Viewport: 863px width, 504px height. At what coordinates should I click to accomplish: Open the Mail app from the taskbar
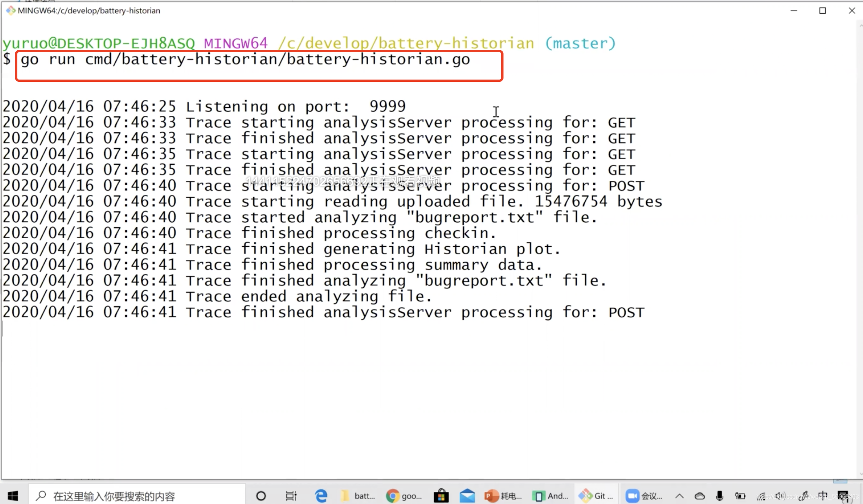[467, 496]
